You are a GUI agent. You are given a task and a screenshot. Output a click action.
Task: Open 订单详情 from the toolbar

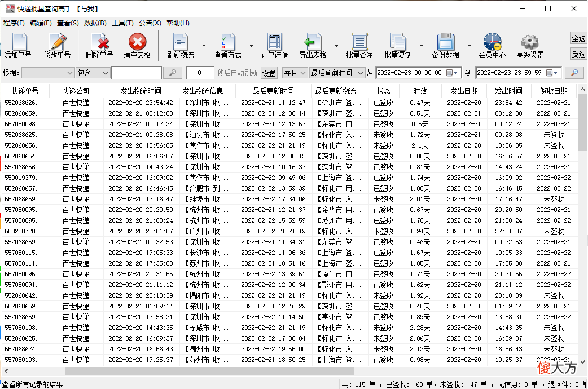274,45
